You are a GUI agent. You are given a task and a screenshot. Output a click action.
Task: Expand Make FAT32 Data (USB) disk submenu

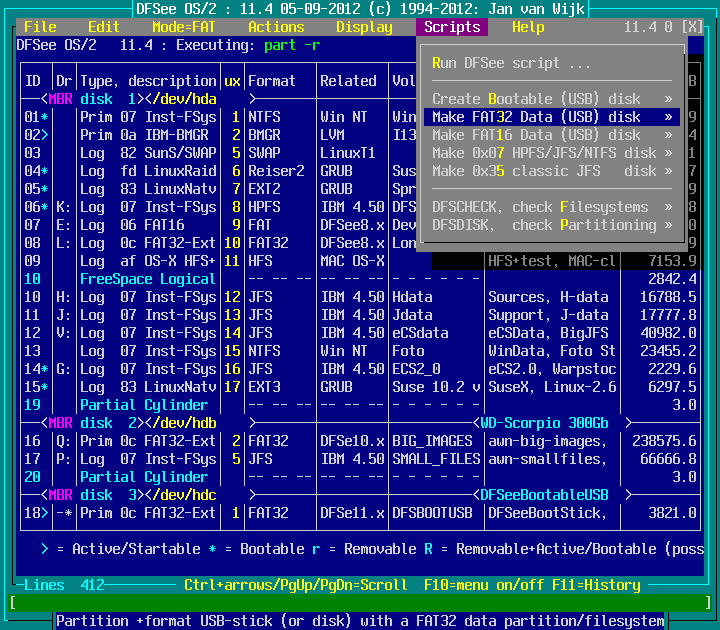click(x=551, y=117)
